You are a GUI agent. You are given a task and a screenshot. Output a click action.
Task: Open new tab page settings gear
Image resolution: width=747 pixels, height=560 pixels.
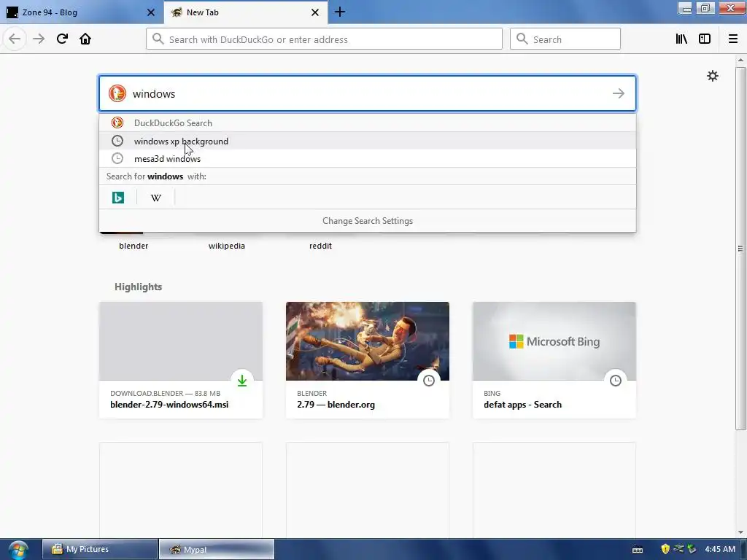pos(712,76)
